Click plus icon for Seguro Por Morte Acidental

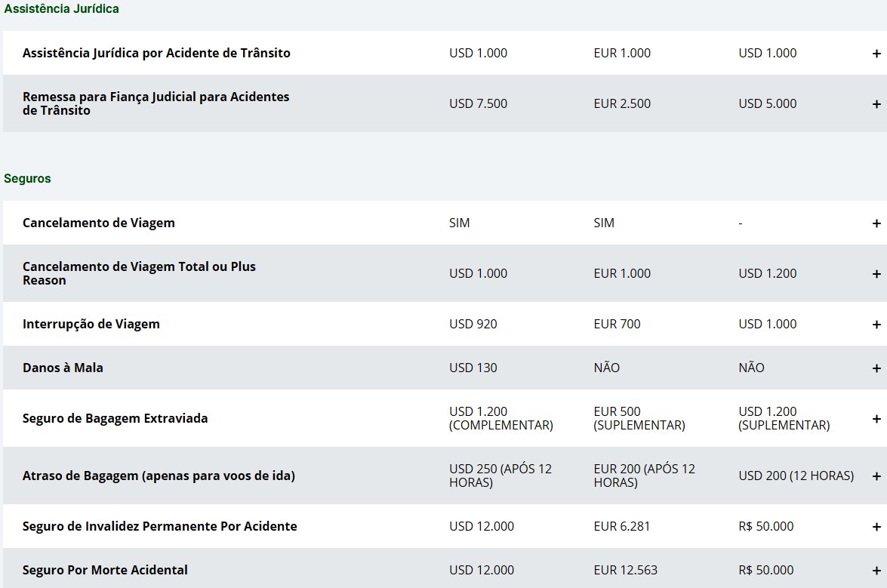click(x=876, y=571)
